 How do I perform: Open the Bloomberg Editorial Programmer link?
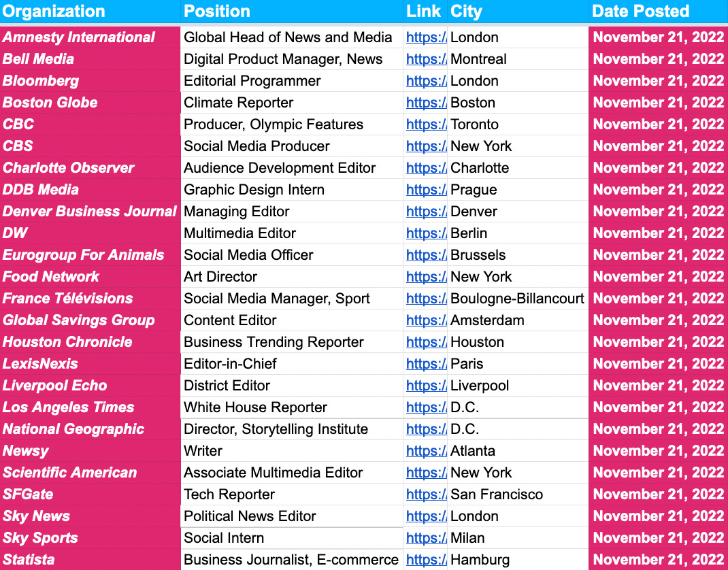pos(426,81)
